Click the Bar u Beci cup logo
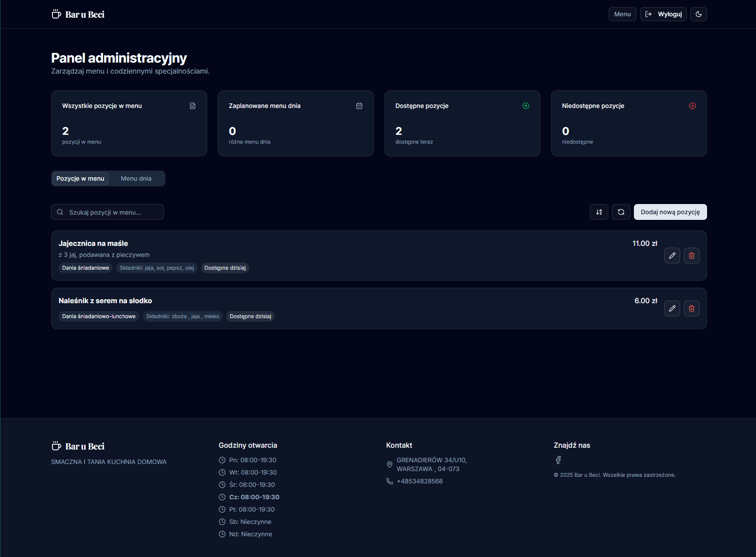Viewport: 756px width, 557px height. click(x=56, y=14)
